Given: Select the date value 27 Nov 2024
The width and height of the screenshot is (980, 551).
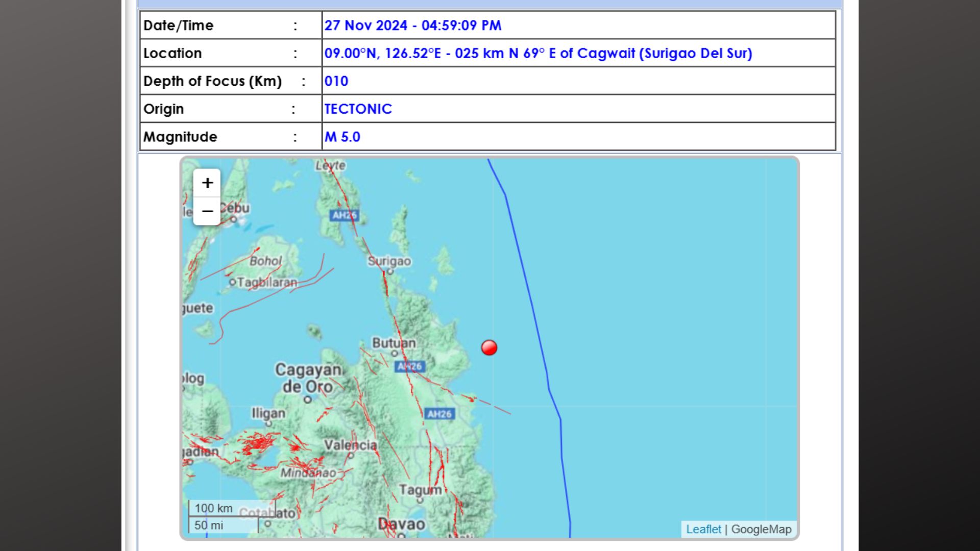Looking at the screenshot, I should [x=366, y=25].
